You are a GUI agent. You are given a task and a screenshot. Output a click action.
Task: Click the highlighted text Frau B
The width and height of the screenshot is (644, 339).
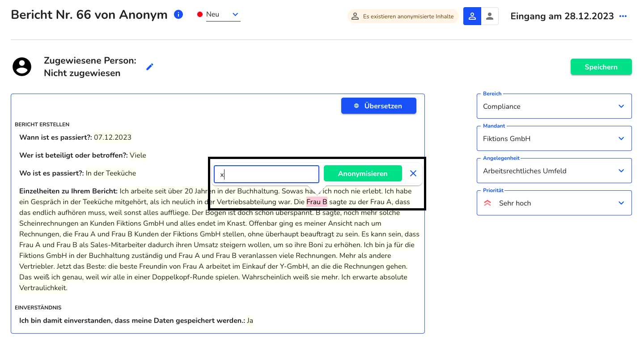317,202
